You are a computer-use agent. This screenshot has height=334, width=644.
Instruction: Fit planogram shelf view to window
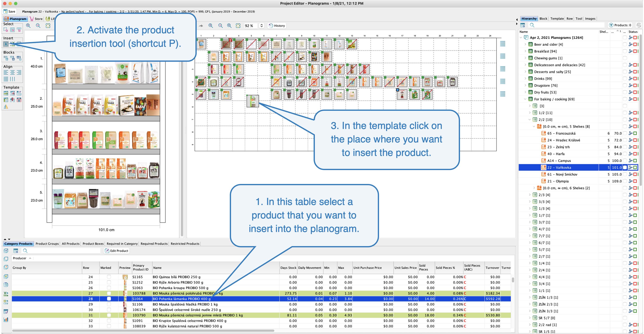48,26
